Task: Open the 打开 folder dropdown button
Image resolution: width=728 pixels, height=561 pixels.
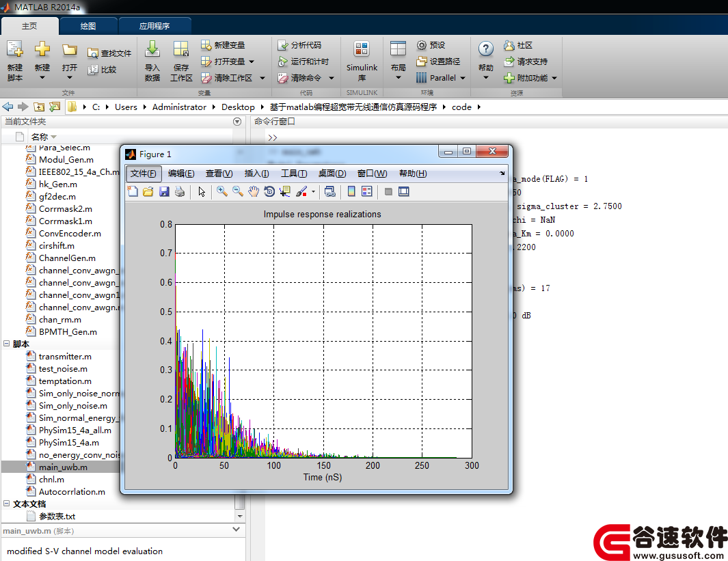Action: pyautogui.click(x=70, y=61)
